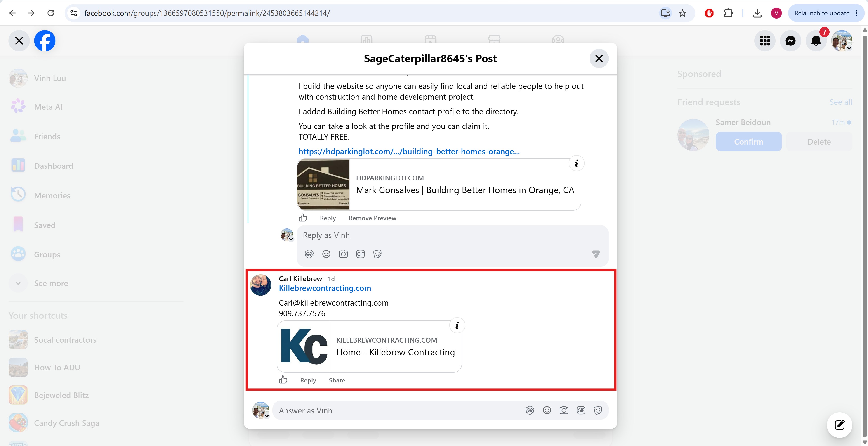This screenshot has height=446, width=868.
Task: Insert avatar sticker in answer box
Action: (530, 410)
